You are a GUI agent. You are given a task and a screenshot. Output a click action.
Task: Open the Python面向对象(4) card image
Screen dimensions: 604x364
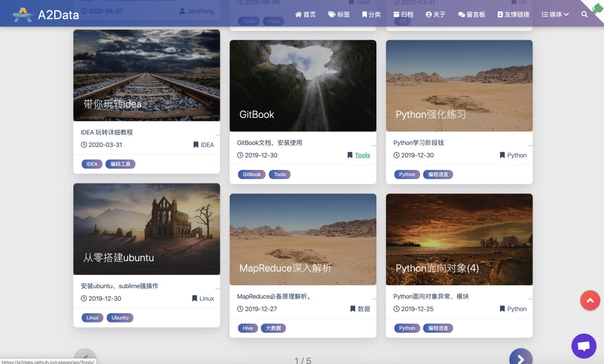[459, 239]
